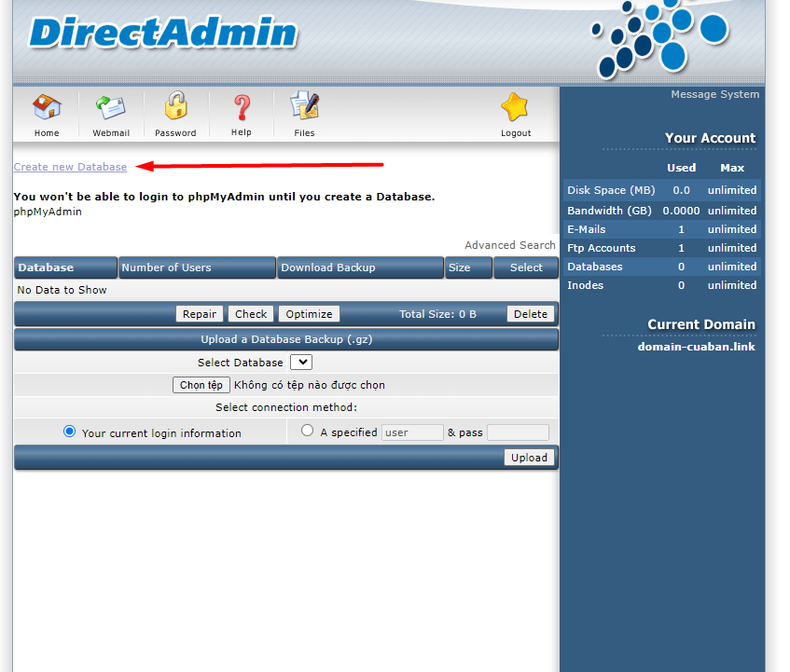This screenshot has height=672, width=790.
Task: Click the Webmail label text
Action: [x=111, y=133]
